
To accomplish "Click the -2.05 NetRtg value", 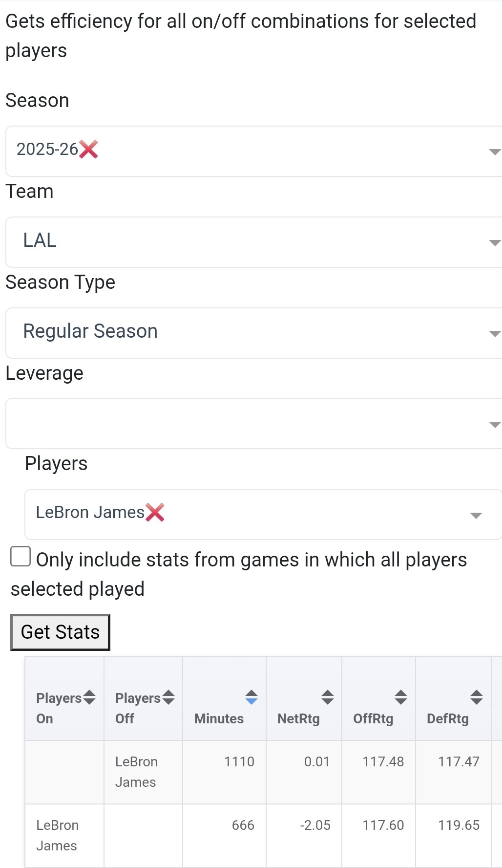I will click(x=315, y=825).
